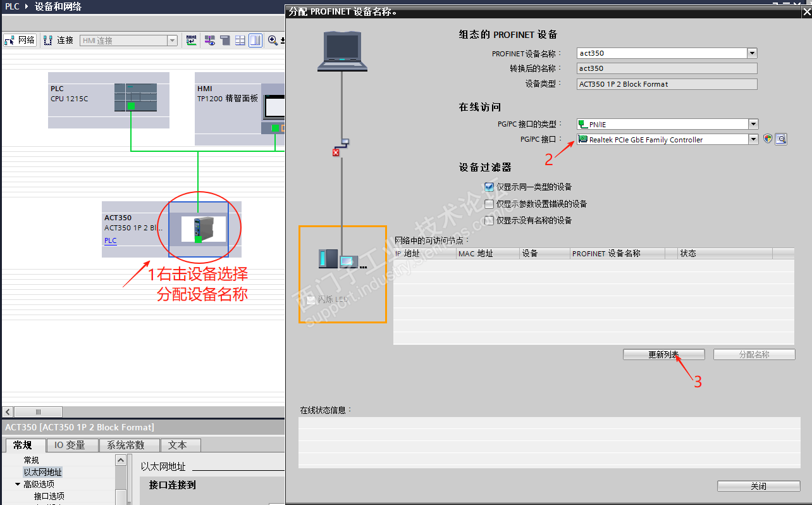
Task: Select the ACT350 device image in network view
Action: (x=204, y=229)
